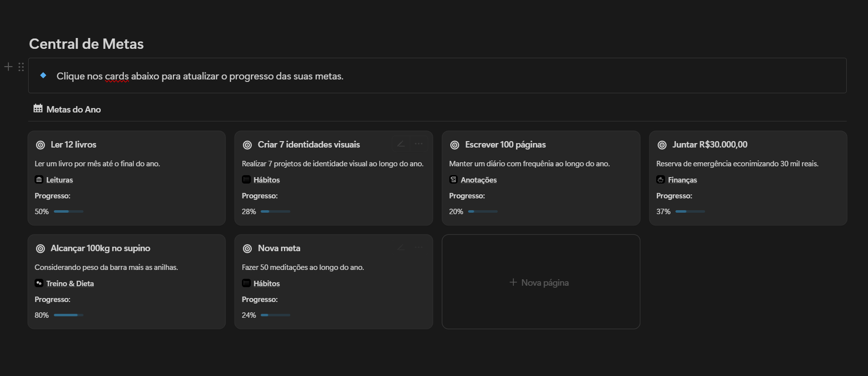Click the 37% progress bar on Juntar R$30.000,00

[x=690, y=211]
